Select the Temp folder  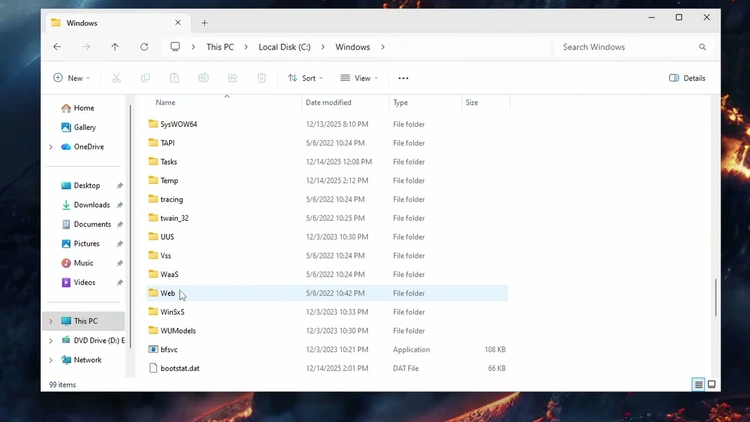click(x=327, y=180)
